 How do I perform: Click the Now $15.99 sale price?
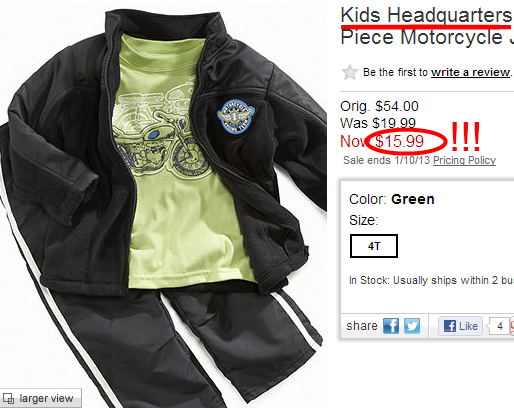[x=382, y=141]
